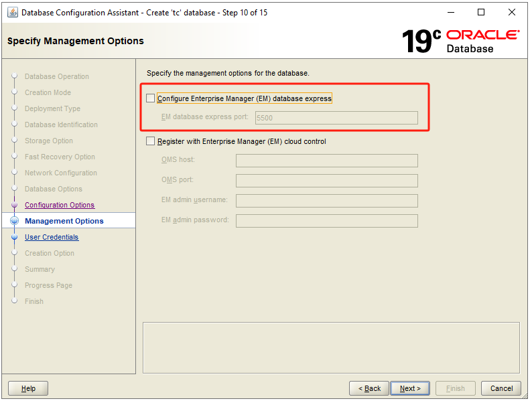Viewport: 532px width, 403px height.
Task: Click the Specify Management Options heading
Action: 76,41
